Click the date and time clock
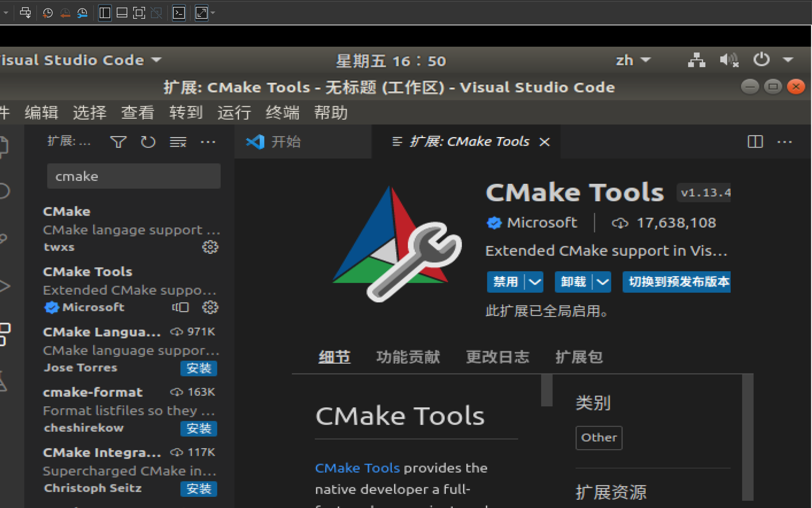This screenshot has height=508, width=812. click(x=391, y=61)
